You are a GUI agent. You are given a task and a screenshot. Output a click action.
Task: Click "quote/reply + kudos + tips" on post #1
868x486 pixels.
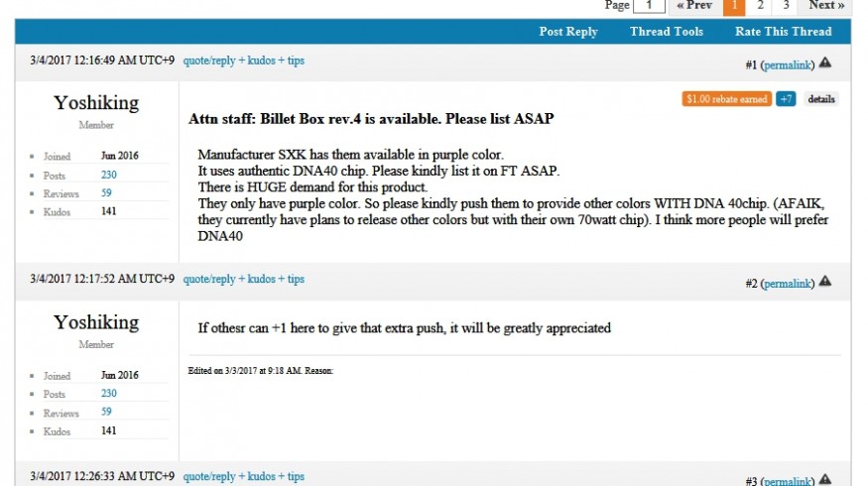point(244,61)
